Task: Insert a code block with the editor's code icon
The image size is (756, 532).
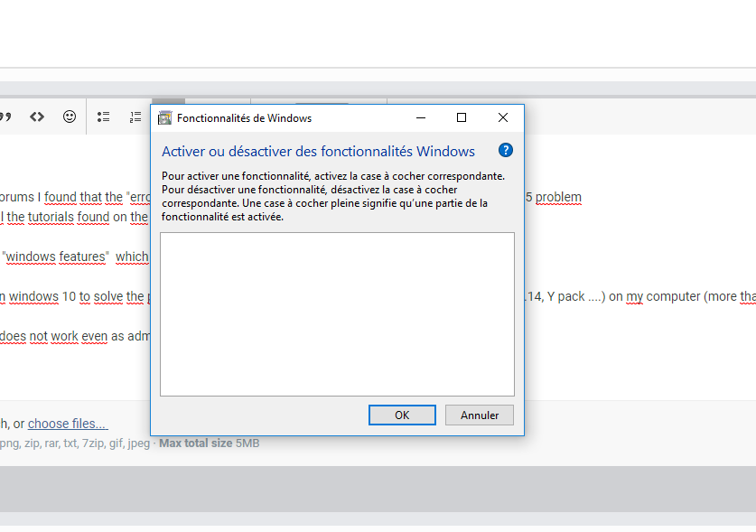Action: tap(37, 117)
